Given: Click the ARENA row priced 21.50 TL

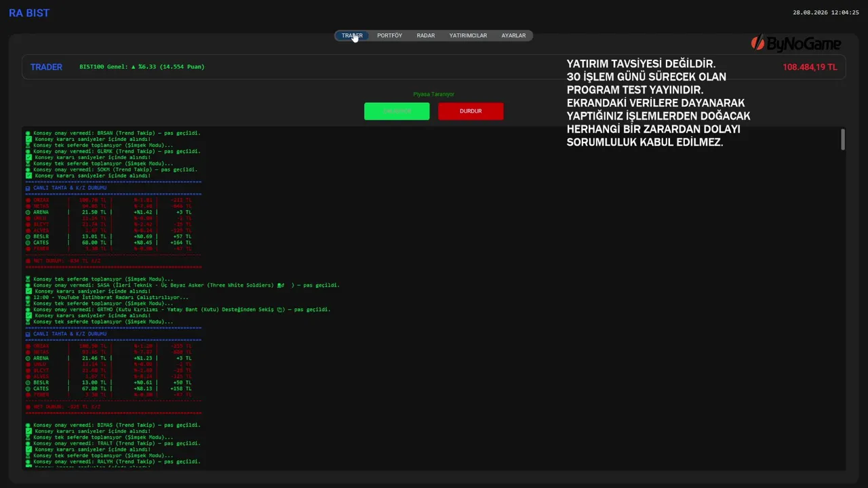Looking at the screenshot, I should tap(109, 212).
